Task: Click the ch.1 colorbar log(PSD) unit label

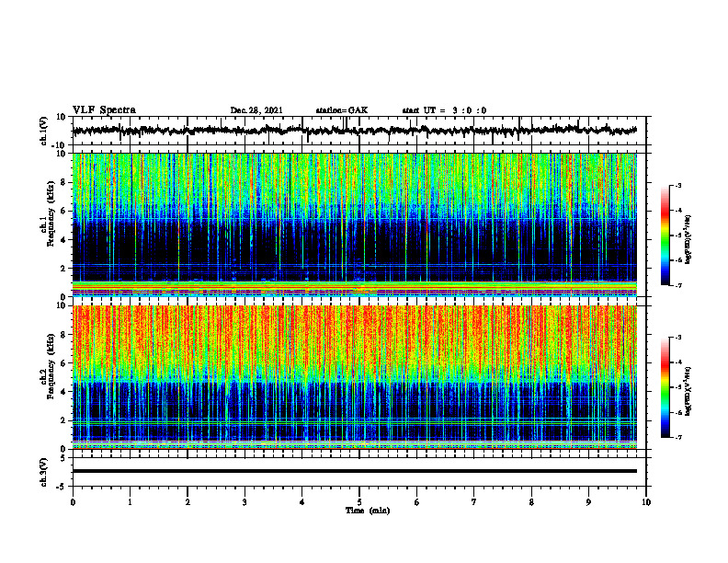Action: click(x=688, y=240)
